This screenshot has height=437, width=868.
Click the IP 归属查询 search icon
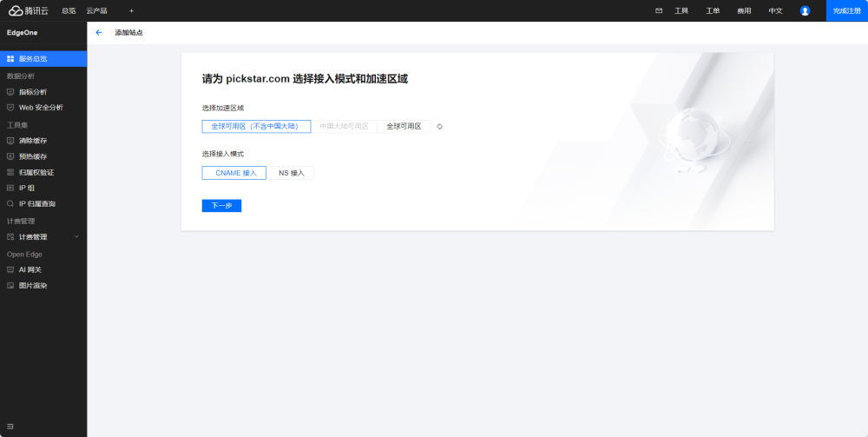tap(10, 204)
